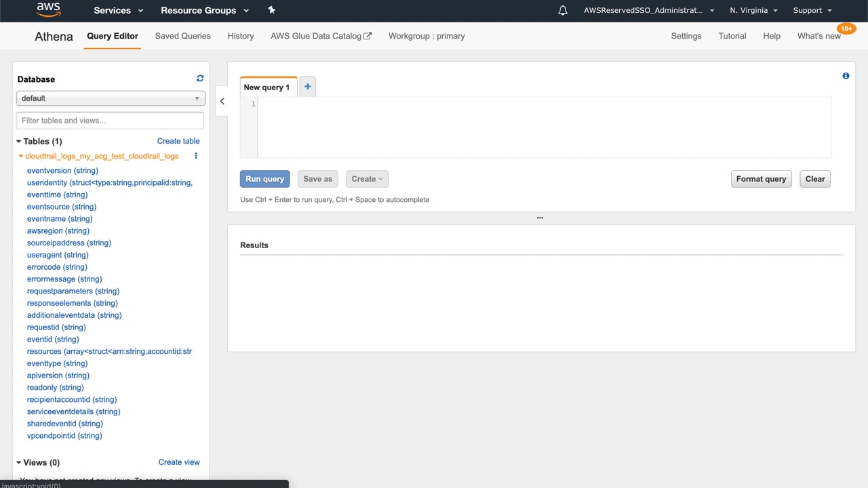This screenshot has width=868, height=488.
Task: Click the apiversion (string) column
Action: tap(58, 376)
